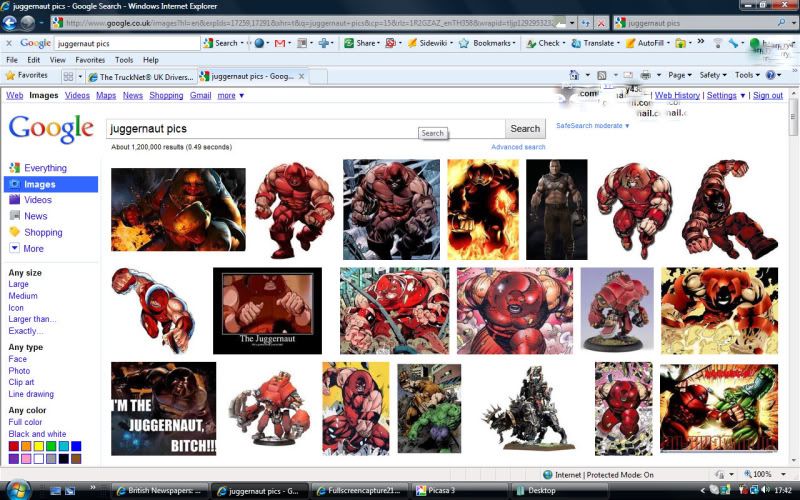This screenshot has height=500, width=800.
Task: Open the Page command dropdown
Action: (680, 75)
